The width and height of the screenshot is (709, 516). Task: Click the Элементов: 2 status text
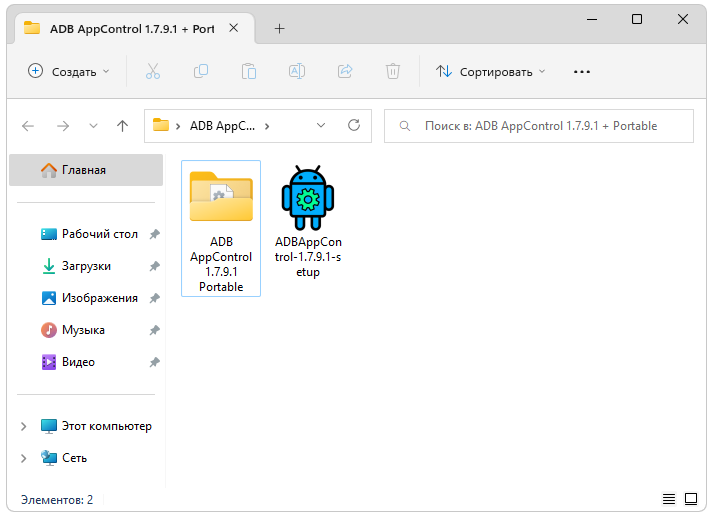[x=57, y=500]
